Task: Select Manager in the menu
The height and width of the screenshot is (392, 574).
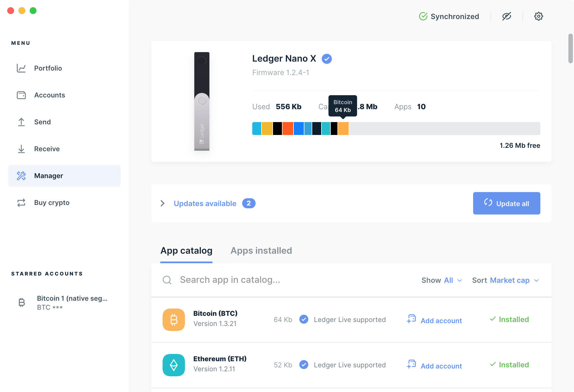Action: pos(64,176)
